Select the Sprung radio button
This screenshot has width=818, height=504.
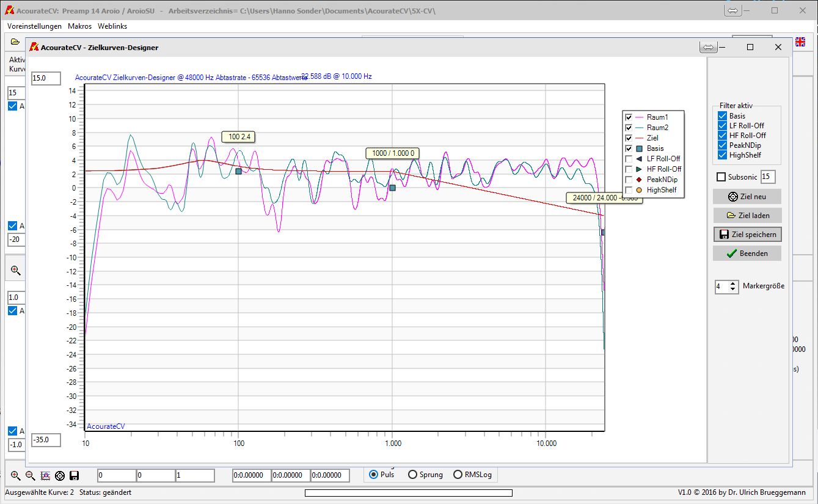pyautogui.click(x=412, y=475)
